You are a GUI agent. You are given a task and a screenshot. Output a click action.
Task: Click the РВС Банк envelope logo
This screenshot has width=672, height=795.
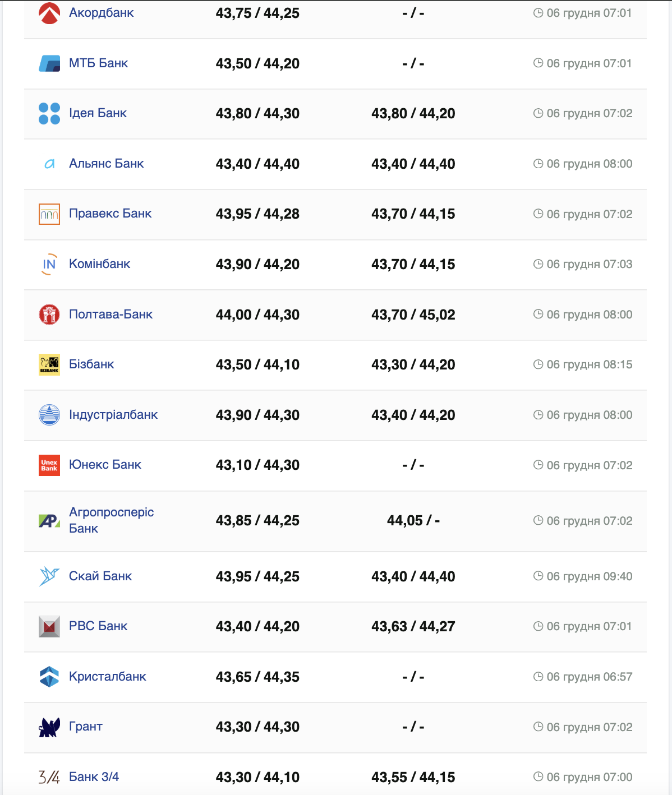click(x=49, y=626)
